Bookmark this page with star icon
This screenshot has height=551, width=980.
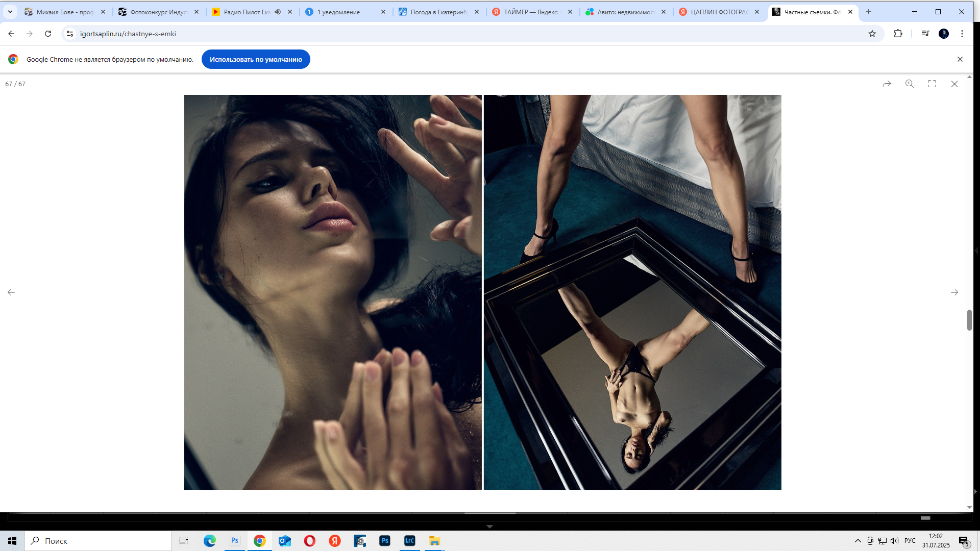pos(872,34)
